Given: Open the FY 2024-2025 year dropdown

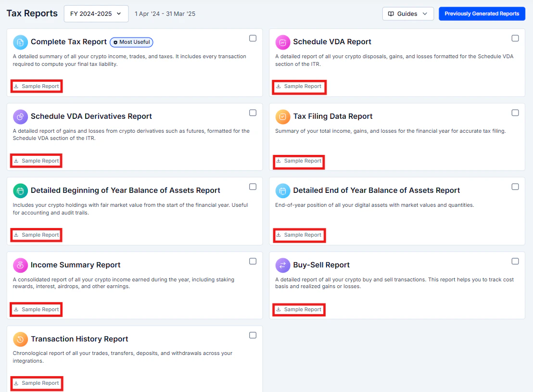Looking at the screenshot, I should pyautogui.click(x=96, y=14).
